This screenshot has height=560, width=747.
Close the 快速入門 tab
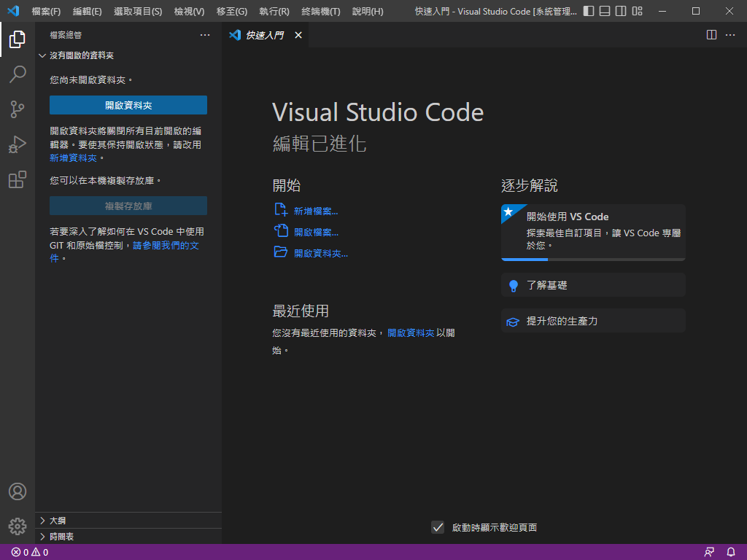pyautogui.click(x=298, y=35)
